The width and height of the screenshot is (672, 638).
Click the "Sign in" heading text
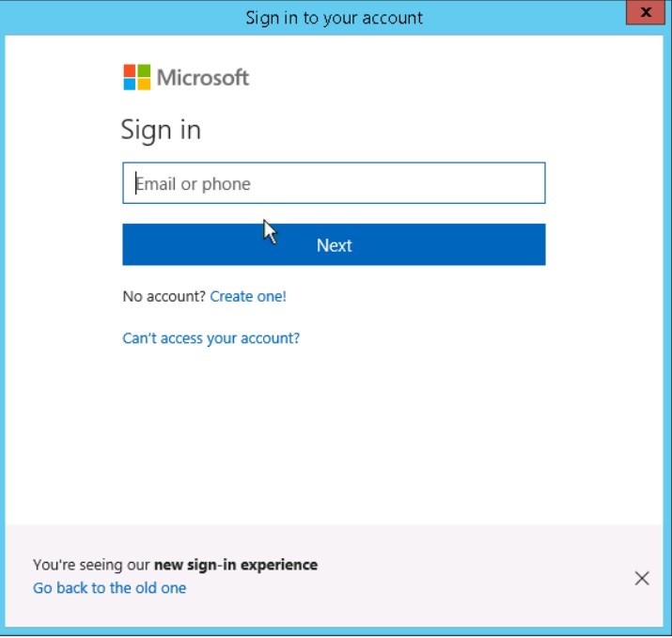click(161, 130)
